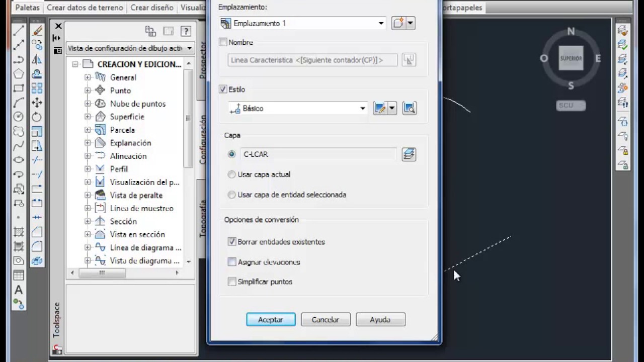Screen dimensions: 644x362
Task: Open the new-site button's dropdown arrow
Action: coord(411,23)
